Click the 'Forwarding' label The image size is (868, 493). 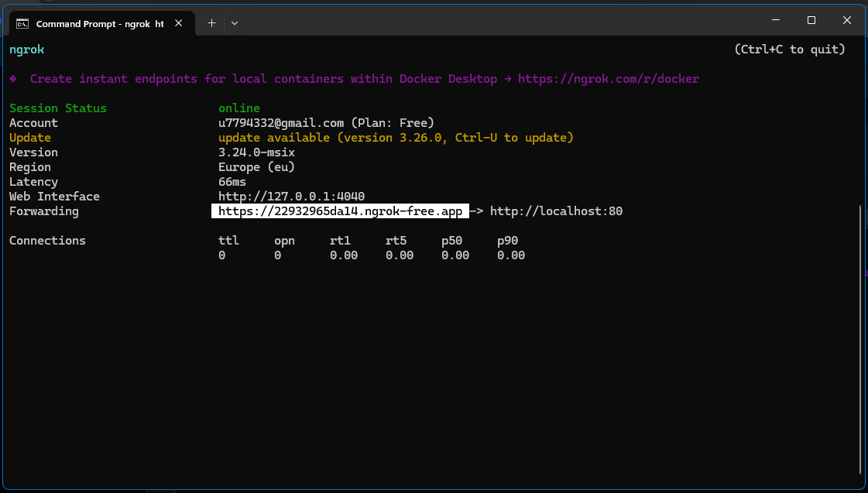[x=43, y=211]
